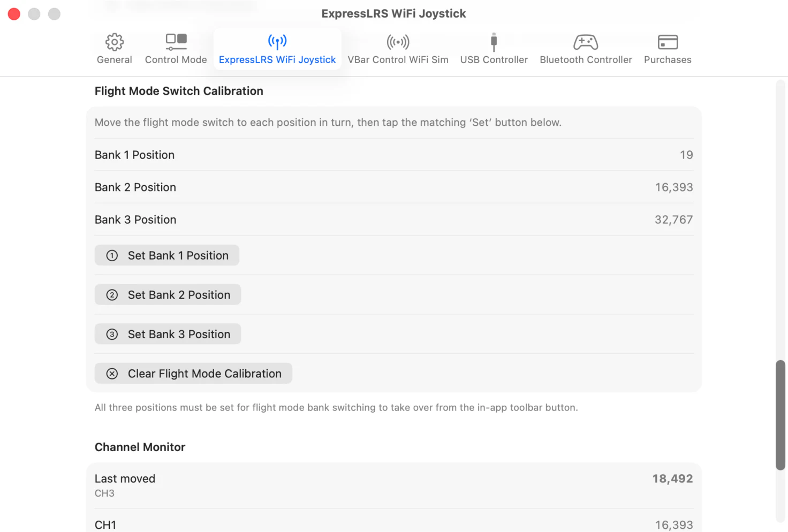Minimize the window with the middle title-bar button
Image resolution: width=788 pixels, height=532 pixels.
tap(34, 14)
